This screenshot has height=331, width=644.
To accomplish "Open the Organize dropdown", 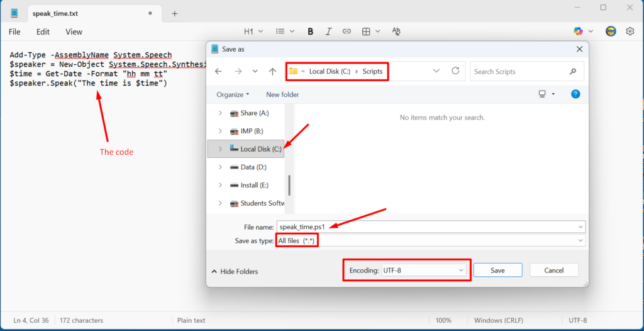I will click(233, 94).
